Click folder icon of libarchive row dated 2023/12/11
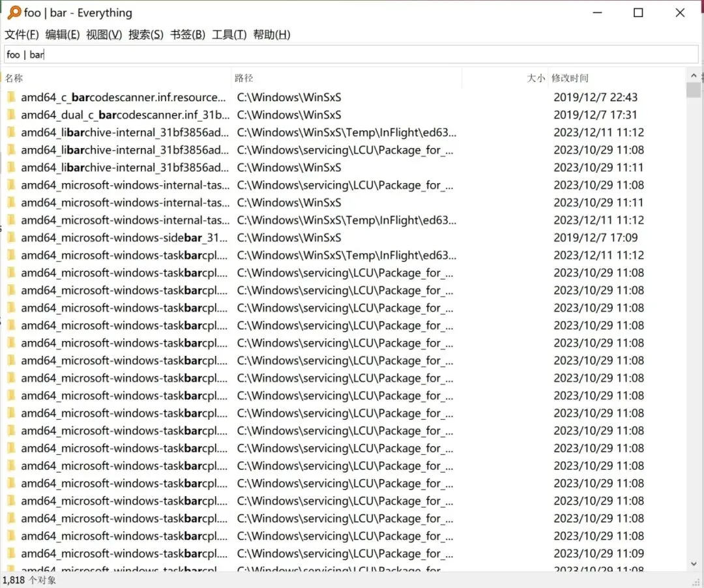The image size is (704, 588). [x=12, y=132]
